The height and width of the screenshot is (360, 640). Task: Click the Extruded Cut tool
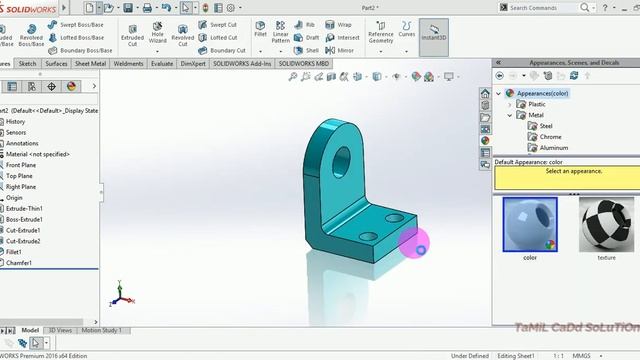132,36
